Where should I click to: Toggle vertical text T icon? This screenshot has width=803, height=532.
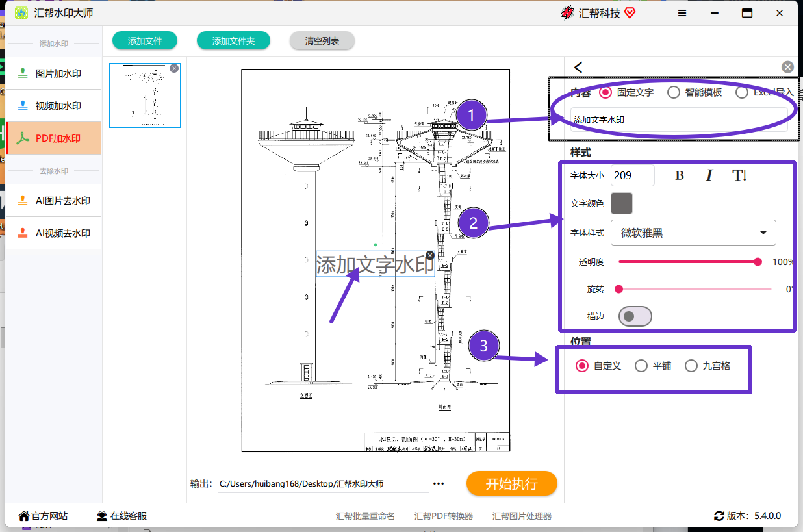tap(739, 175)
